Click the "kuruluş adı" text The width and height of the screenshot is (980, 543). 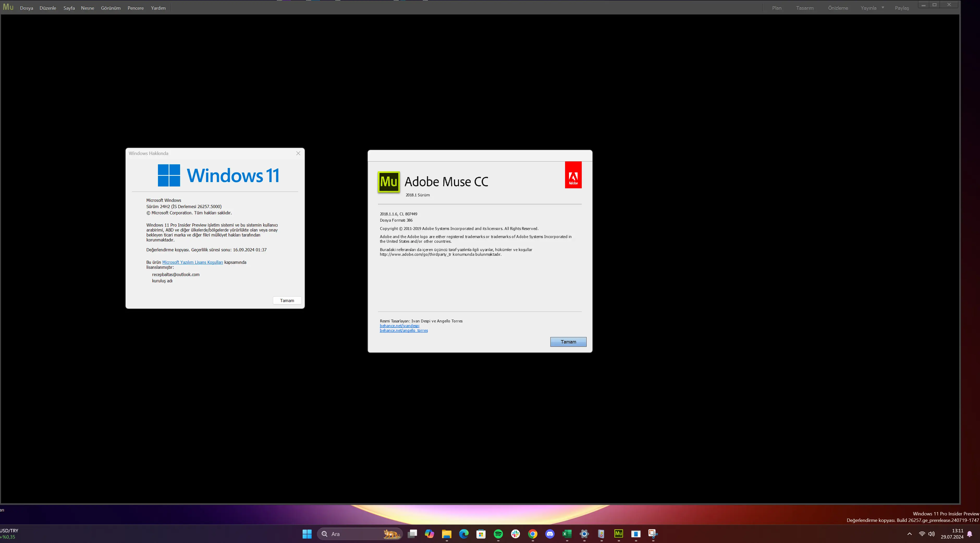pyautogui.click(x=162, y=281)
